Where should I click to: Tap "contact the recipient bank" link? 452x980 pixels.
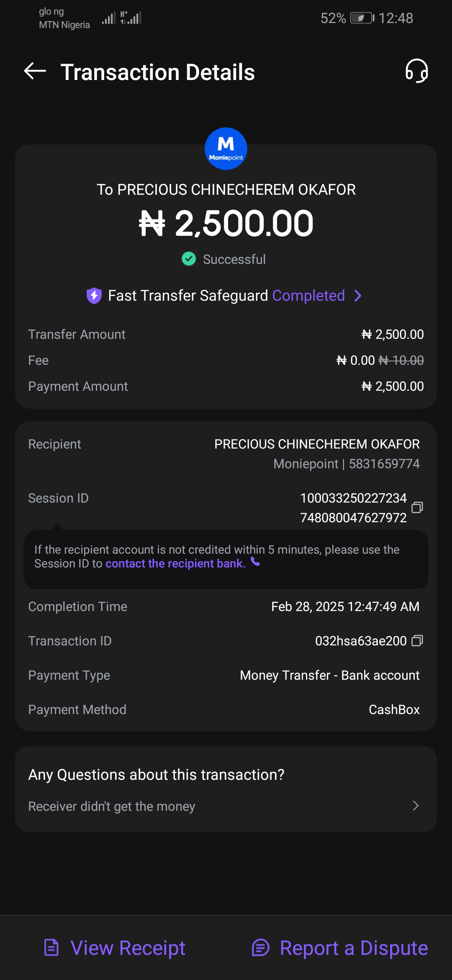click(175, 564)
